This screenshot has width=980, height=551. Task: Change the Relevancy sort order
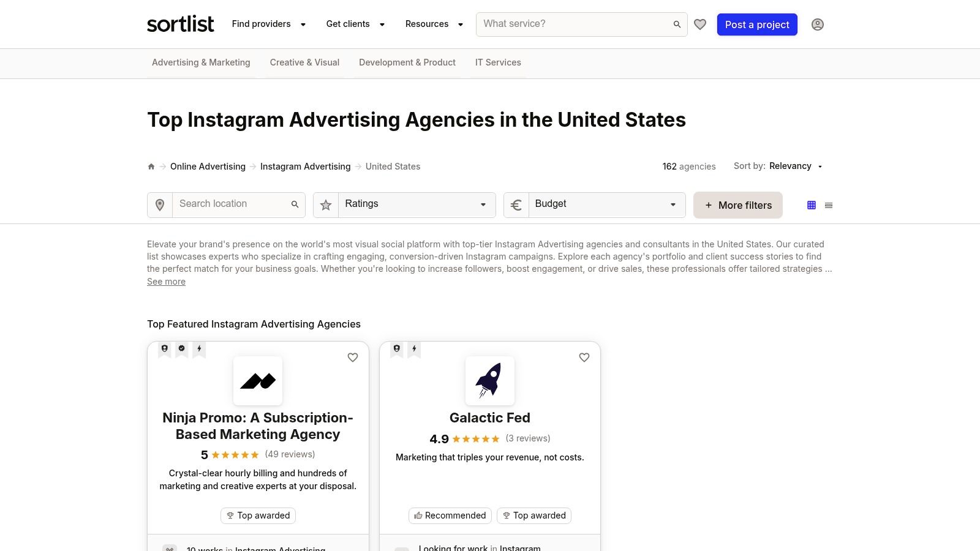pyautogui.click(x=794, y=166)
